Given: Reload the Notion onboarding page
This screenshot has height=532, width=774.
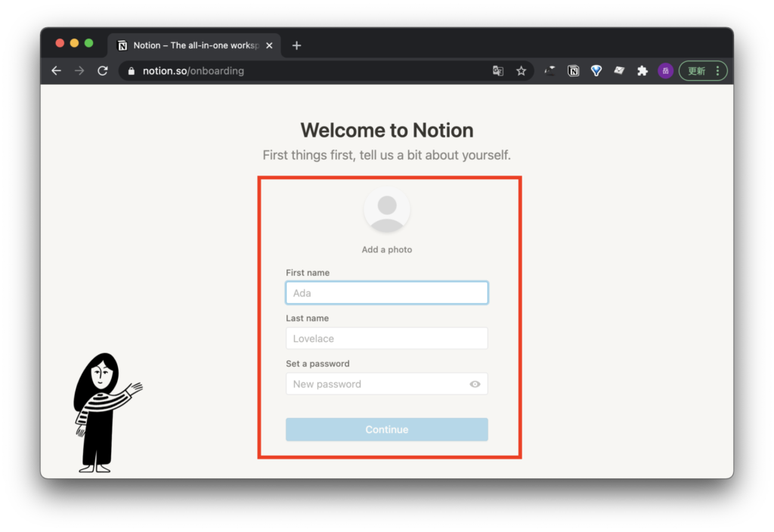Looking at the screenshot, I should tap(103, 70).
